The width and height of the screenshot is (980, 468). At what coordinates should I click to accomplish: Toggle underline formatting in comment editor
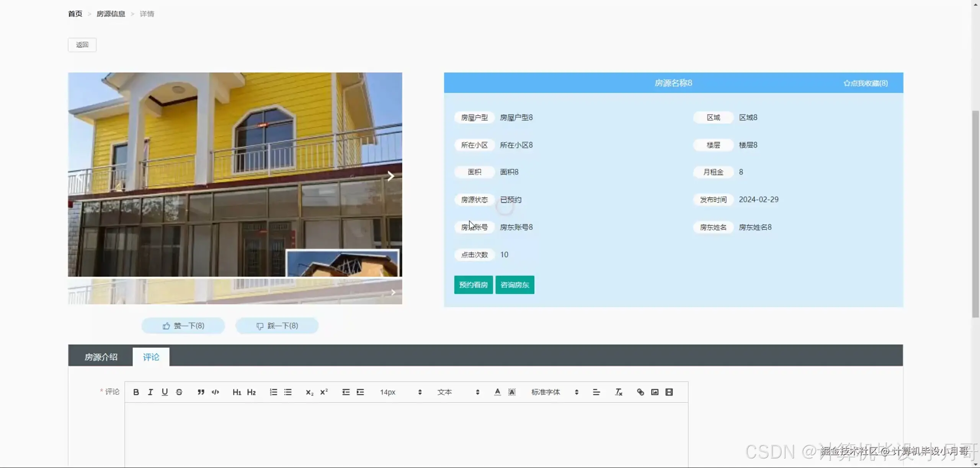[165, 392]
